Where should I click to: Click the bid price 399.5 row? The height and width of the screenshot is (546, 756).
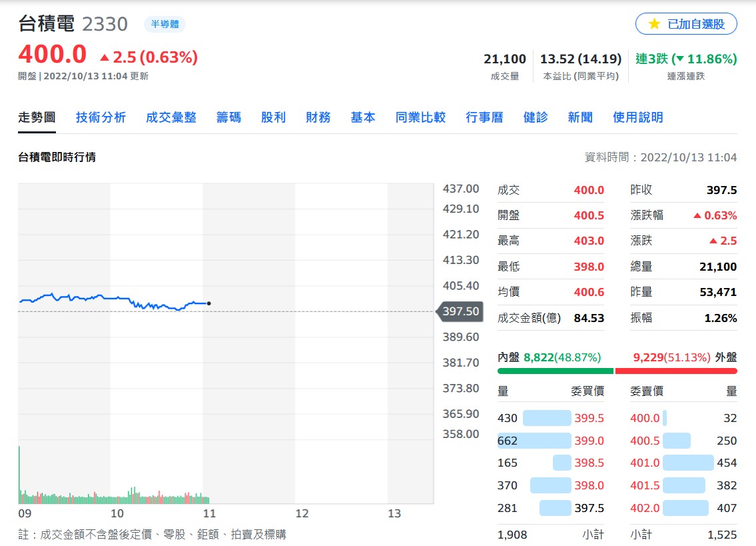(x=551, y=418)
